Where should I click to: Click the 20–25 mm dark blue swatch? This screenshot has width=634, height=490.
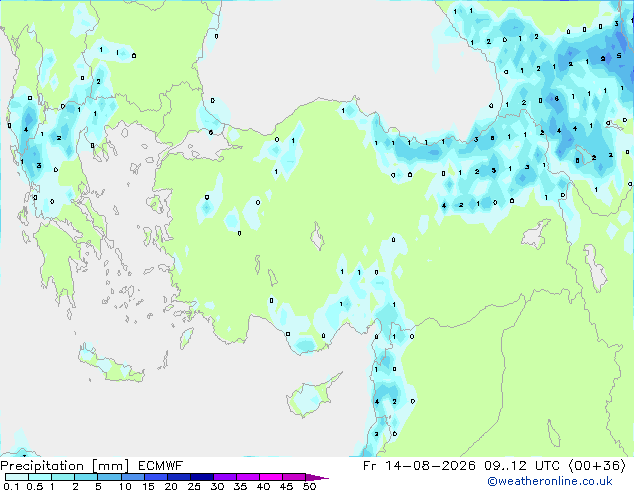tap(178, 477)
